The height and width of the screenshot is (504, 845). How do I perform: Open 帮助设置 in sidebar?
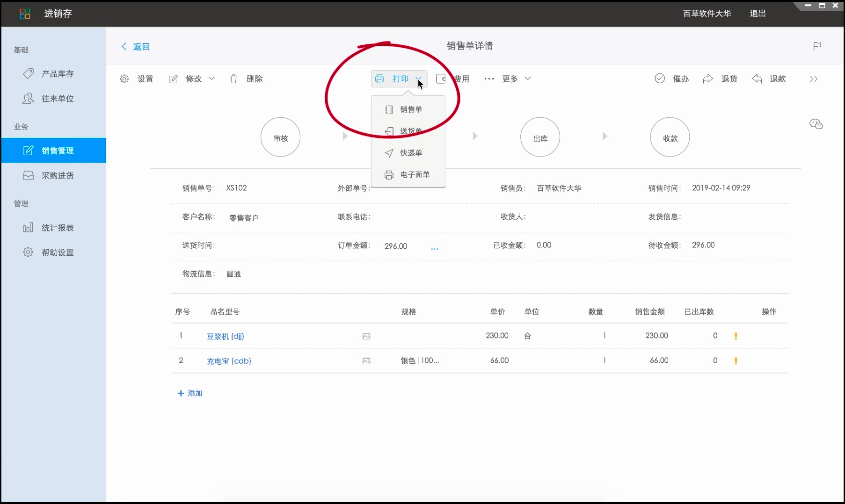click(54, 252)
